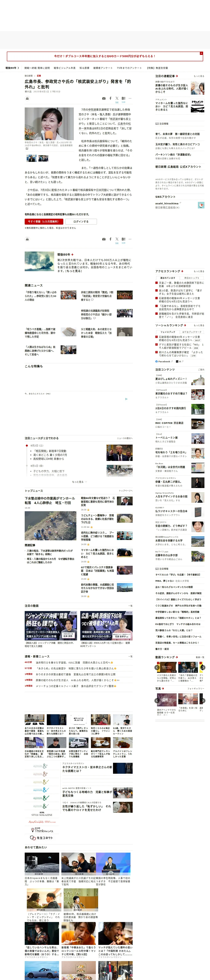
Task: Share on Facebook with top f icon
Action: [x=111, y=98]
